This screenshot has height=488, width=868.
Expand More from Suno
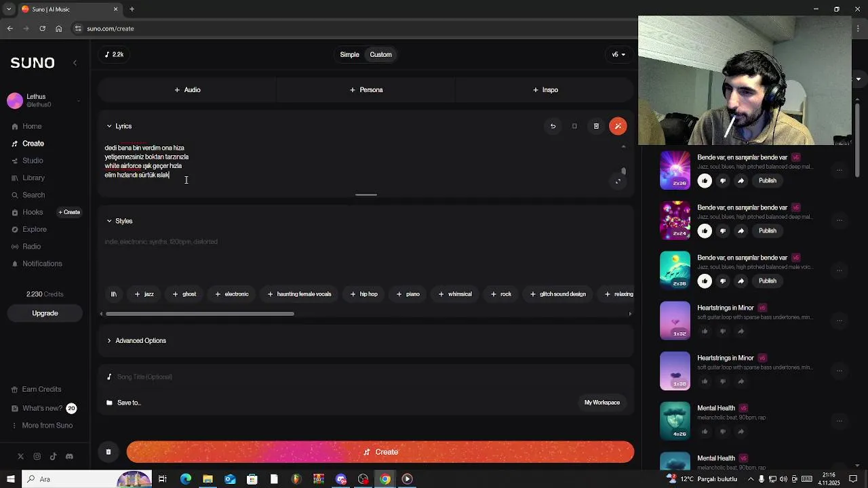pos(41,426)
